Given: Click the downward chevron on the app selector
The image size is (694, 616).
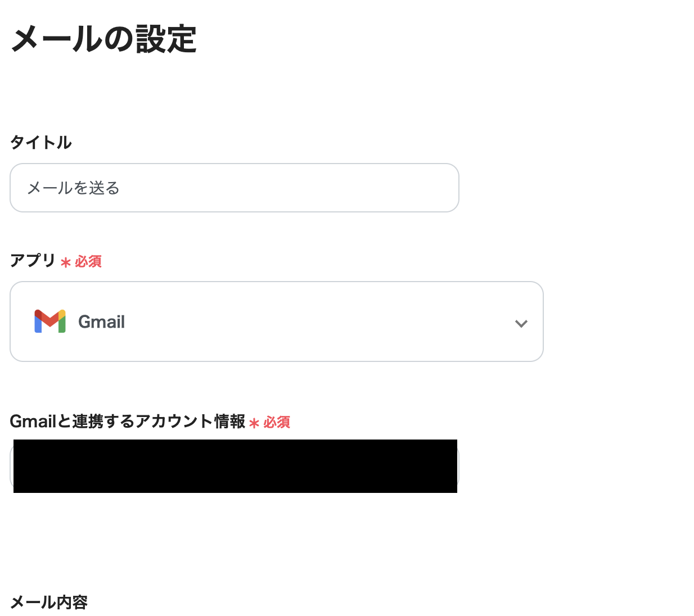Looking at the screenshot, I should (x=521, y=323).
